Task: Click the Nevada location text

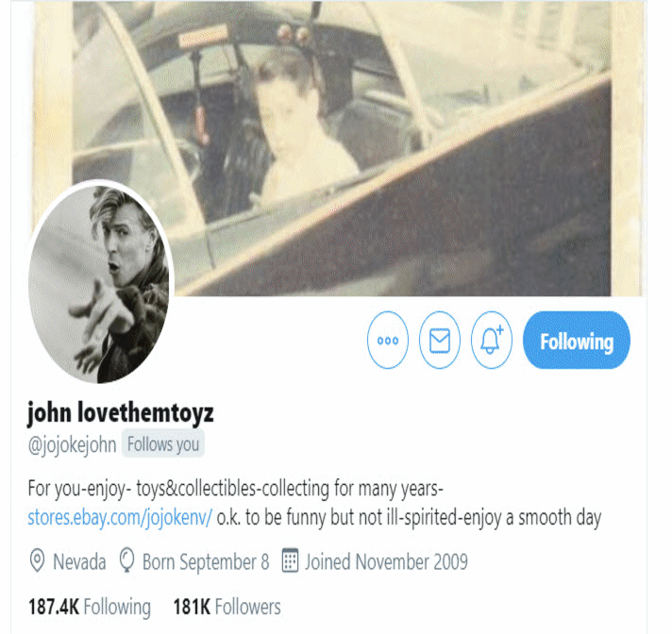Action: 79,561
